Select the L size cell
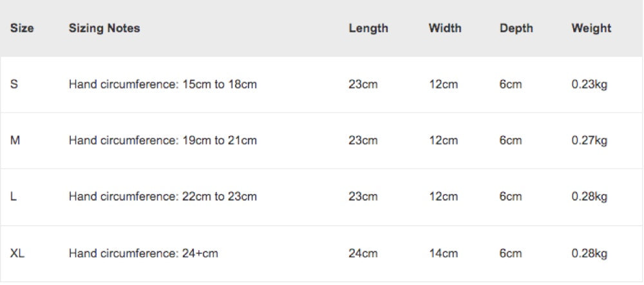The height and width of the screenshot is (285, 644). [14, 197]
